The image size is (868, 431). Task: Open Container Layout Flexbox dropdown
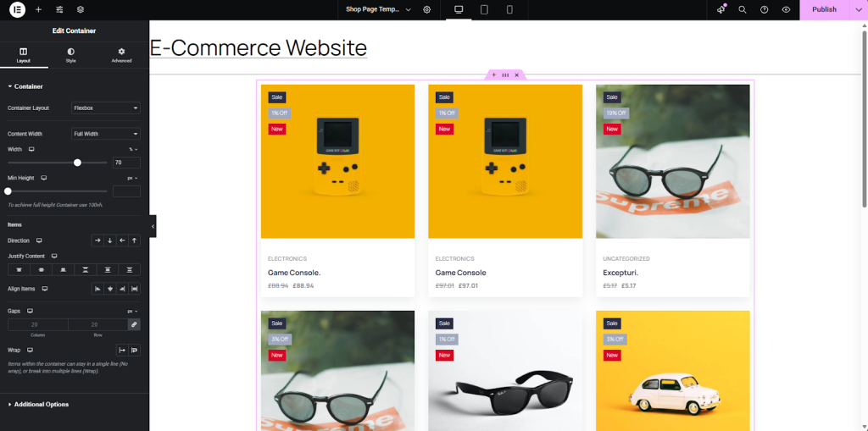coord(106,108)
